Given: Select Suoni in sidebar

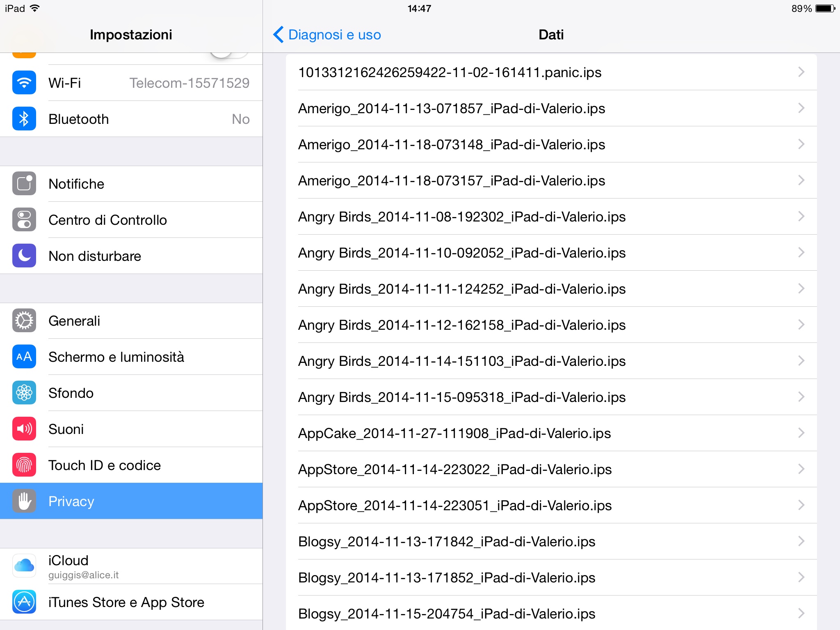Looking at the screenshot, I should (x=131, y=429).
